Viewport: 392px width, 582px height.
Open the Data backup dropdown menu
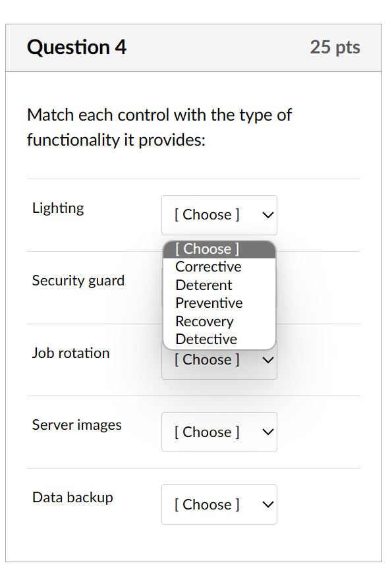[219, 504]
